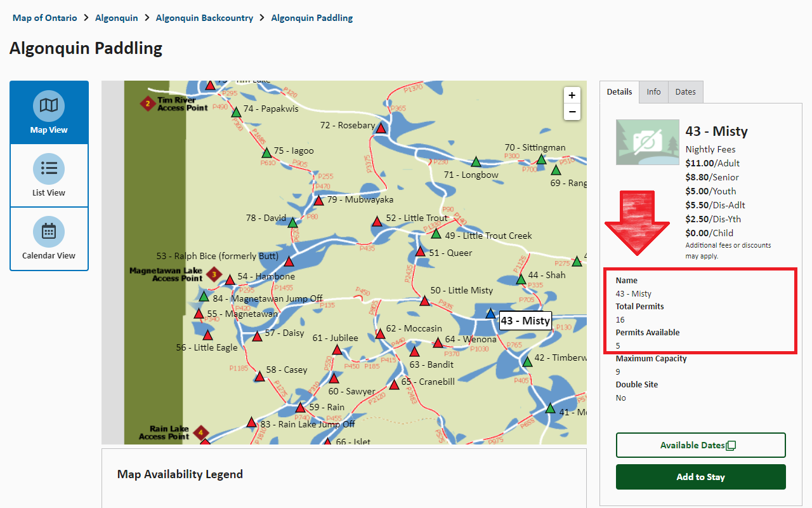Switch to the Info tab
This screenshot has height=508, width=812.
point(653,92)
